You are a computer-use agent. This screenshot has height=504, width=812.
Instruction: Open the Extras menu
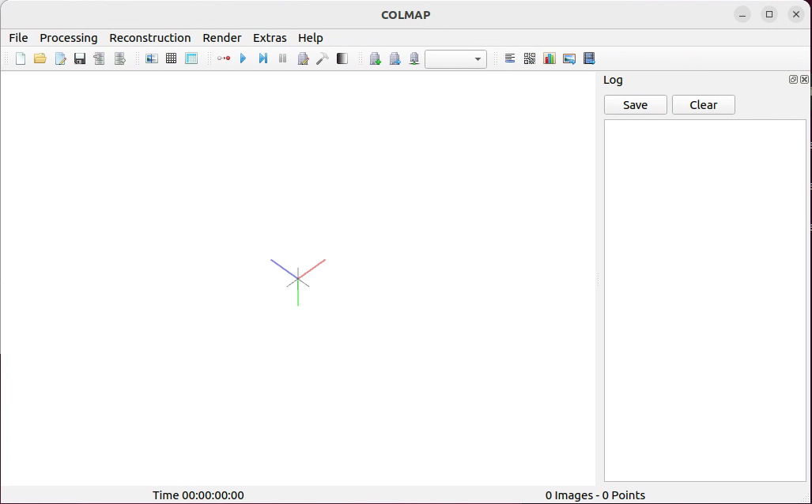click(270, 38)
